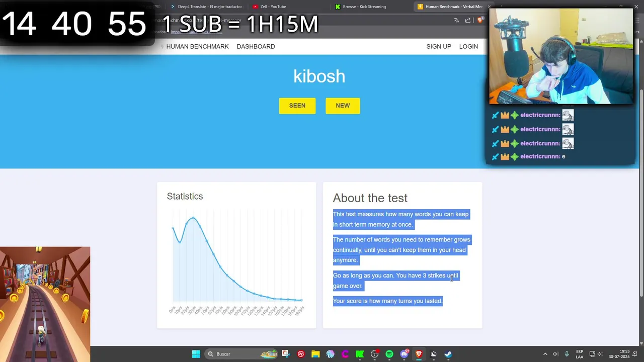This screenshot has width=644, height=362.
Task: Expand the system tray hidden icons chevron
Action: point(545,354)
